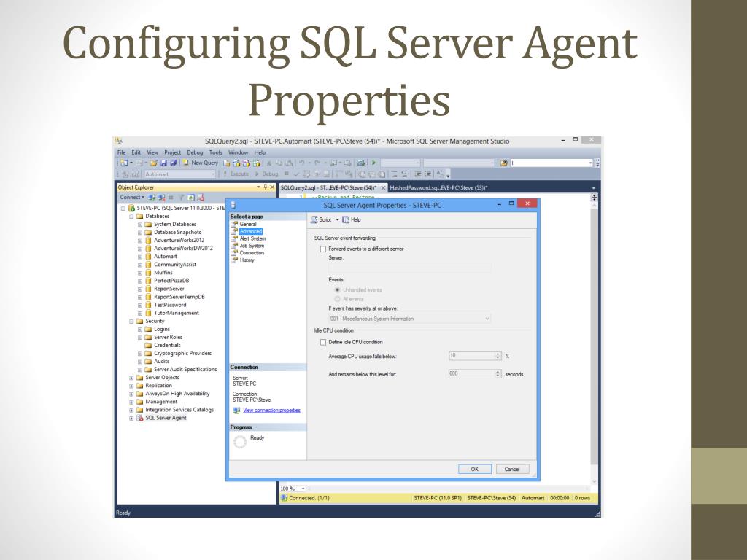747x560 pixels.
Task: Expand the Automart database node
Action: tap(140, 257)
